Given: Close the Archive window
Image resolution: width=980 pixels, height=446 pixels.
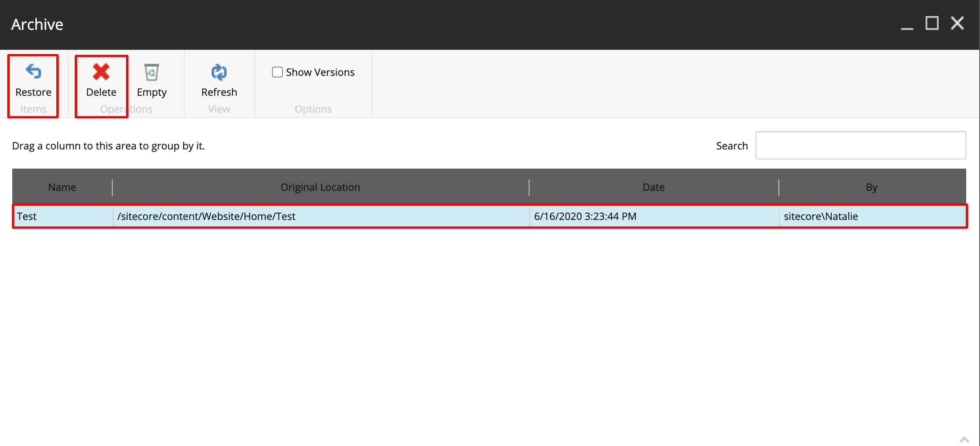Looking at the screenshot, I should click(x=957, y=23).
